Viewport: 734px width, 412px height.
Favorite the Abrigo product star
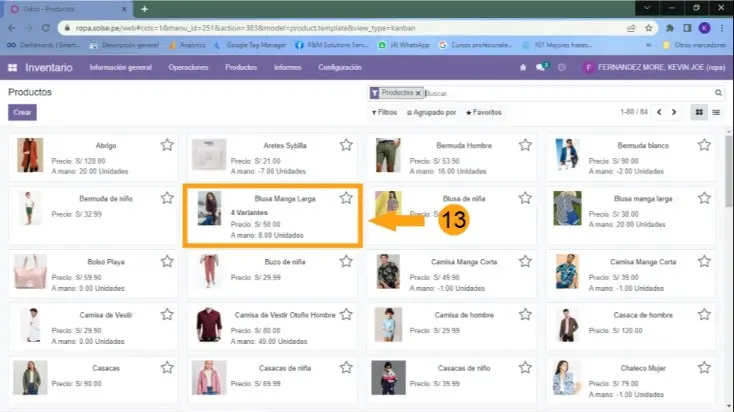pos(167,145)
